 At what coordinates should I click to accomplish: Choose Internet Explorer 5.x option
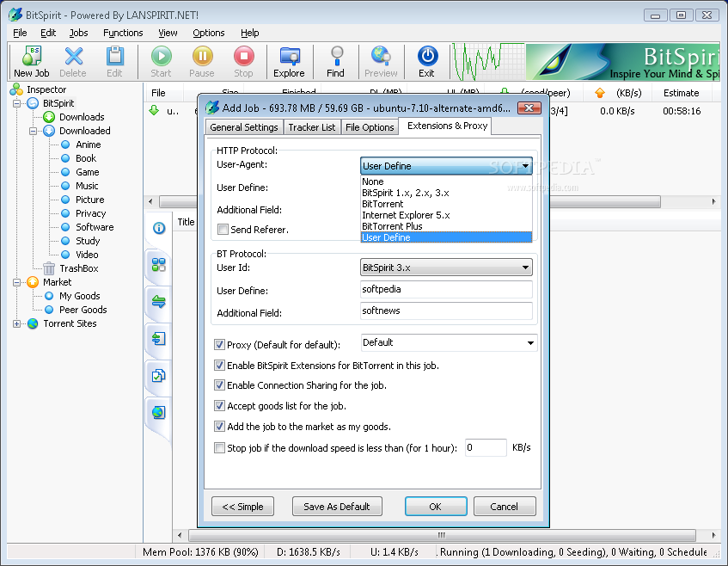coord(446,215)
